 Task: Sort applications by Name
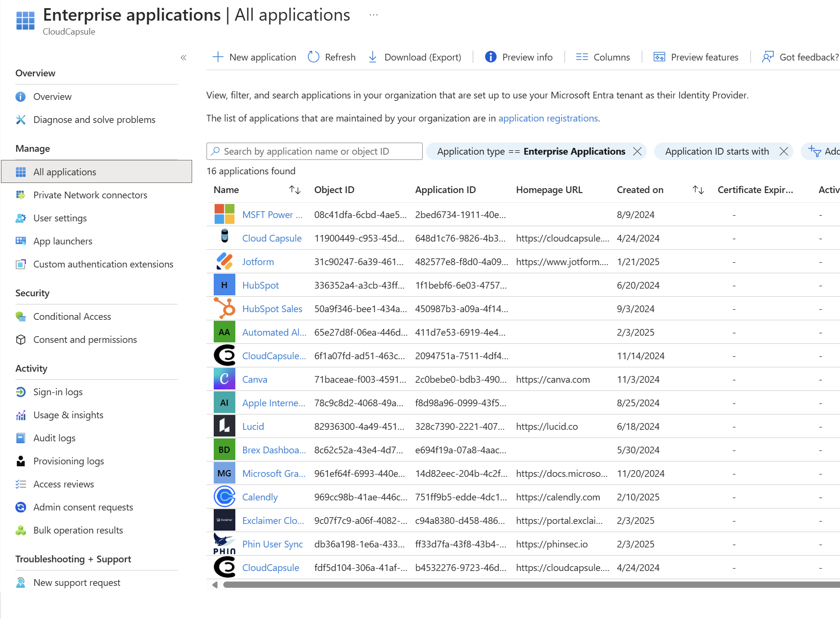coord(295,190)
